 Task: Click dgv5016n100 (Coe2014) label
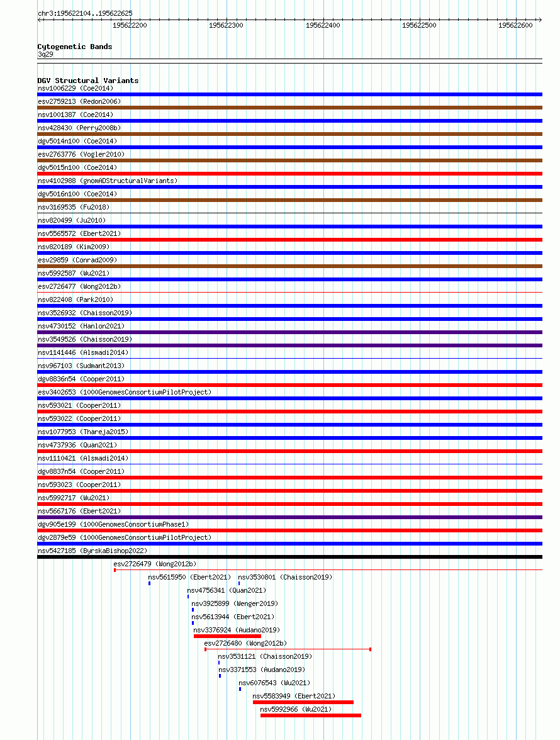pos(77,194)
